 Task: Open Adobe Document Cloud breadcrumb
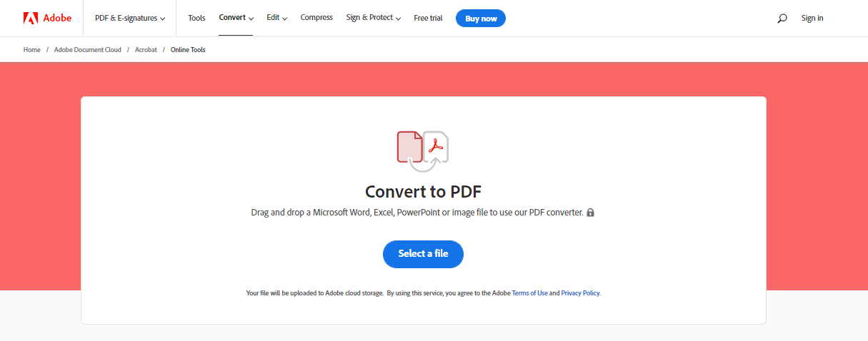click(88, 50)
